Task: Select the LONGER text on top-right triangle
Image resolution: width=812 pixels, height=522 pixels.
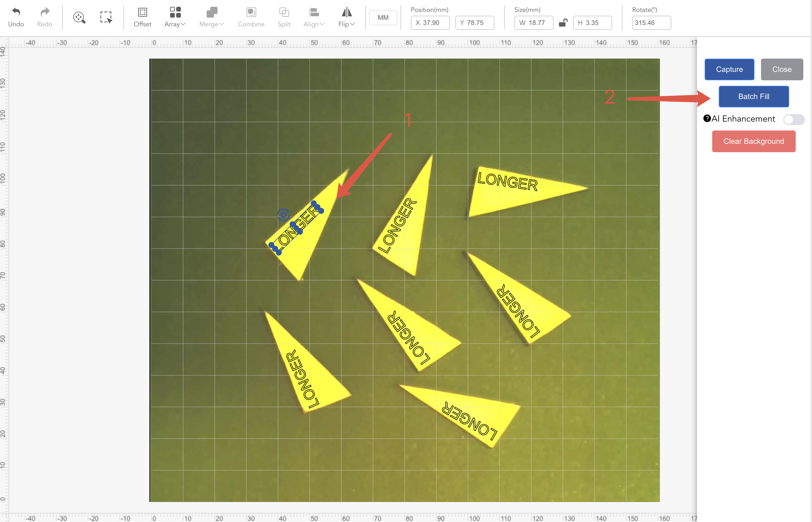Action: click(507, 181)
